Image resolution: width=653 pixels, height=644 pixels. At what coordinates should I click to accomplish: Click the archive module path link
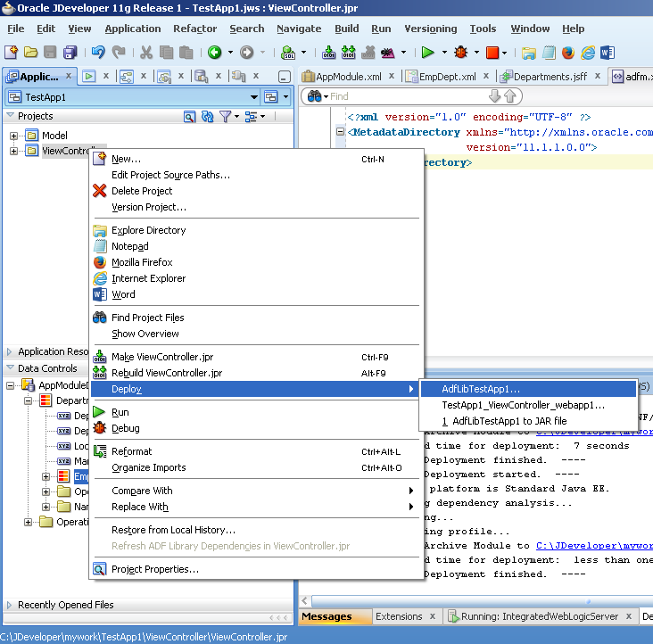pyautogui.click(x=594, y=546)
